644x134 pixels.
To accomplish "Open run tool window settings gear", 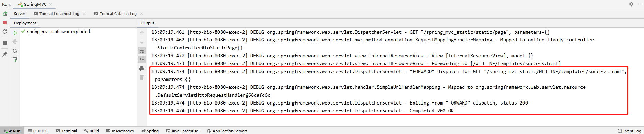I will tap(631, 4).
